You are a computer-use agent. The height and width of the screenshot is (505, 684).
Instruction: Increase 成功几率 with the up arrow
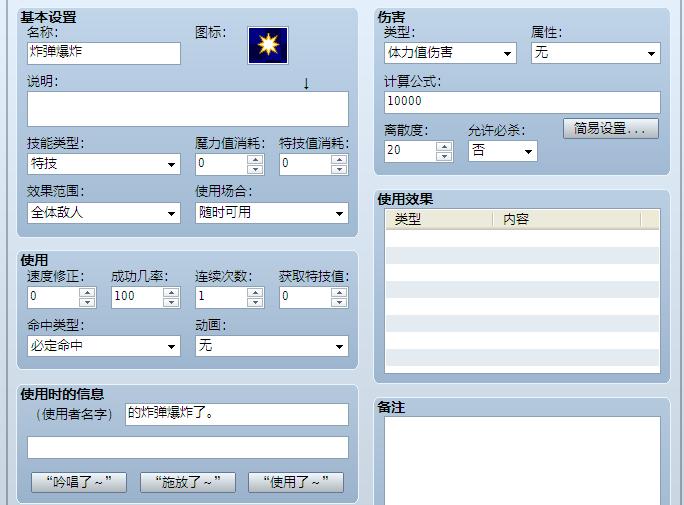tap(171, 293)
